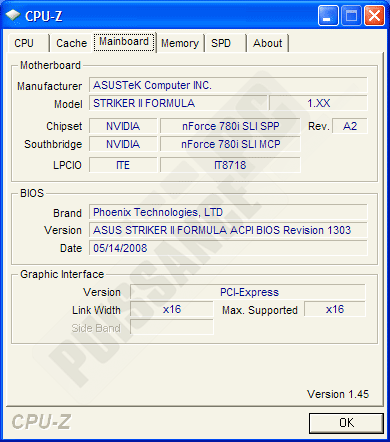Open the SPD tab
The image size is (390, 442).
tap(225, 43)
